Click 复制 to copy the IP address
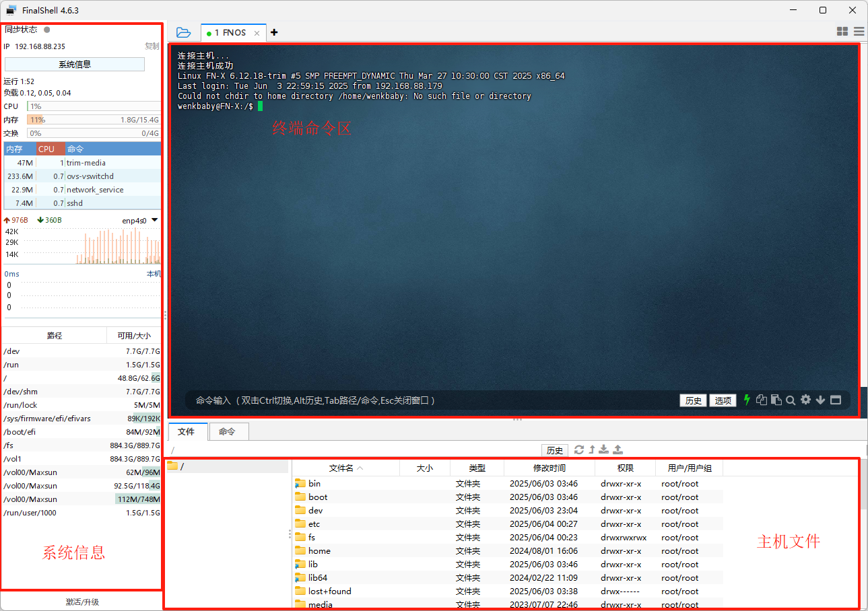Viewport: 868px width, 611px height. (x=152, y=46)
